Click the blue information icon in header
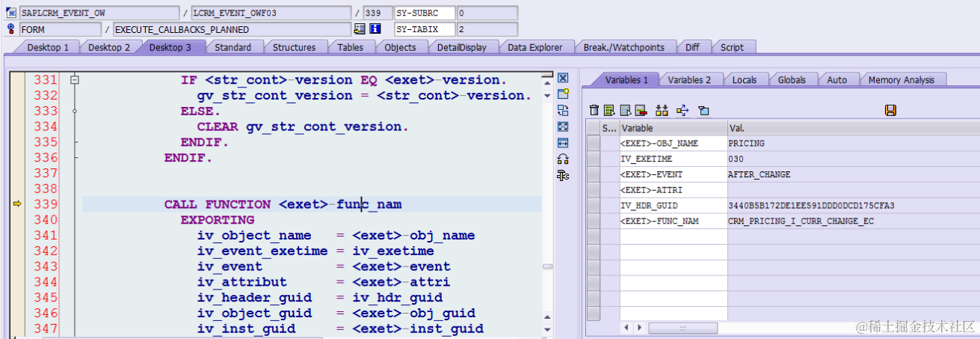 [375, 29]
